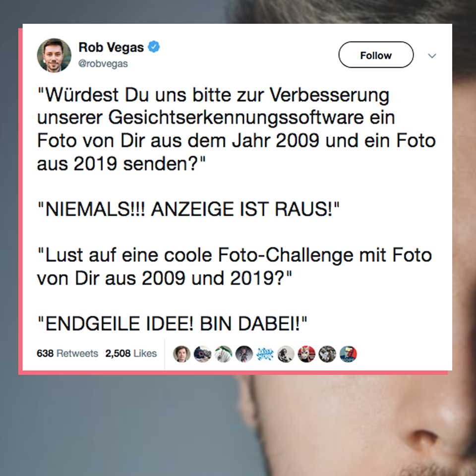Open fourth liker avatar with dark background
The image size is (476, 476).
pos(244,354)
